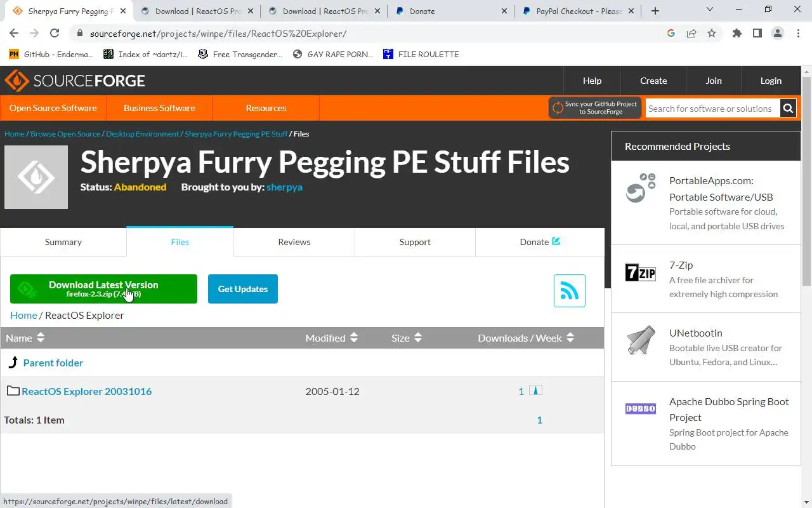This screenshot has height=508, width=812.
Task: Sort by Downloads / Week
Action: [x=526, y=338]
